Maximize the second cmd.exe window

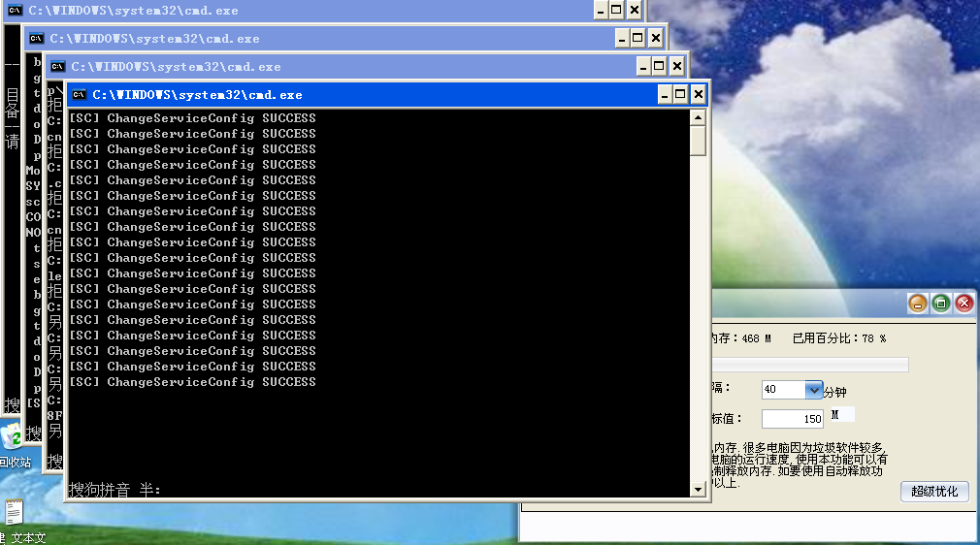click(x=637, y=38)
